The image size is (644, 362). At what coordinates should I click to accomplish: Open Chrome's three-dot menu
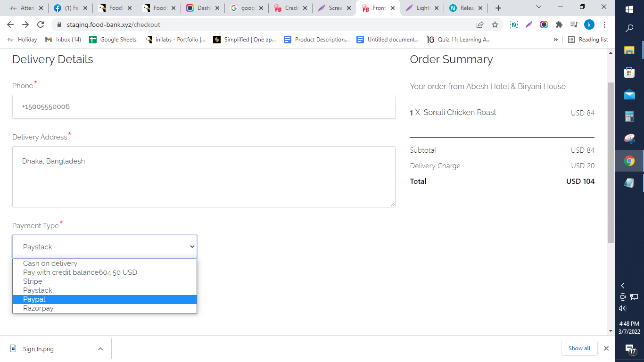[x=604, y=25]
